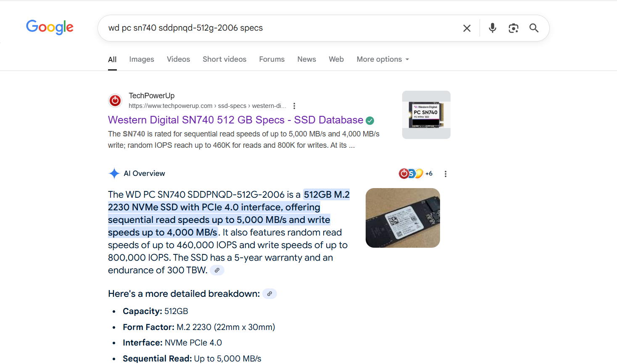Screen dimensions: 617x364
Task: Switch to the Shopping-style News tab
Action: 306,59
